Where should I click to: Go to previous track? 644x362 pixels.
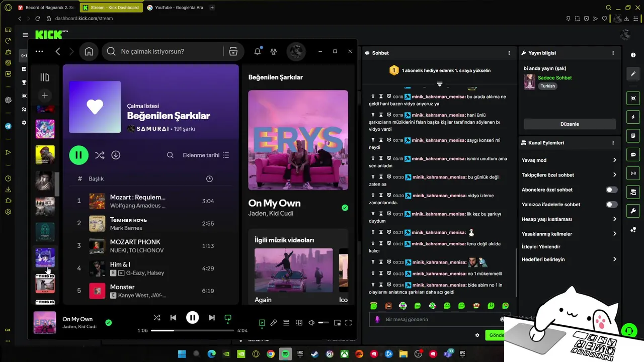point(173,318)
